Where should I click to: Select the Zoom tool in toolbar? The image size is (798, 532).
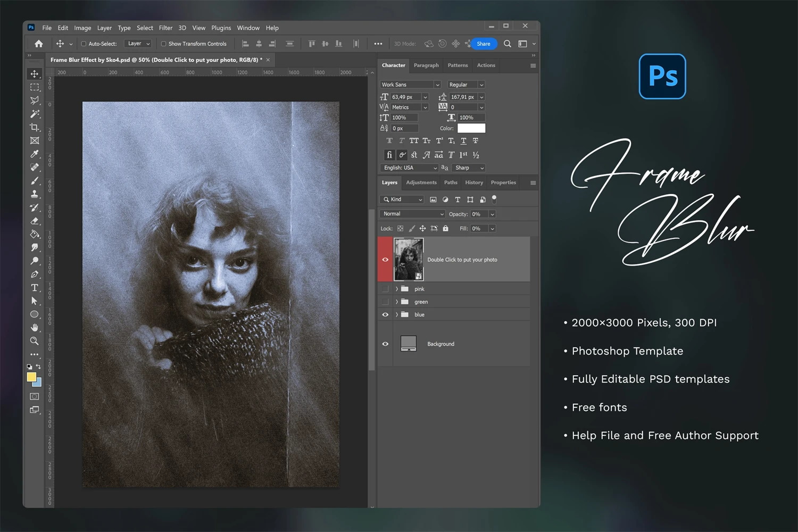[x=35, y=341]
